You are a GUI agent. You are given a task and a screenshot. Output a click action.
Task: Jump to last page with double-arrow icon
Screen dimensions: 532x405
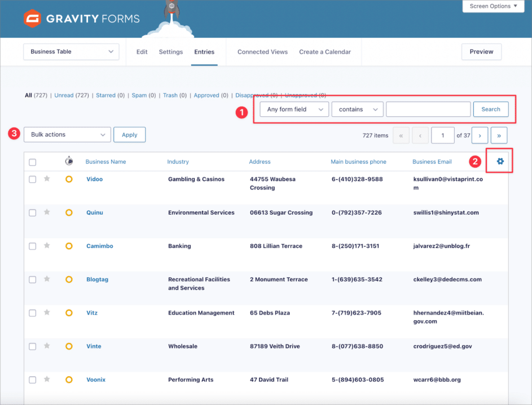coord(499,135)
